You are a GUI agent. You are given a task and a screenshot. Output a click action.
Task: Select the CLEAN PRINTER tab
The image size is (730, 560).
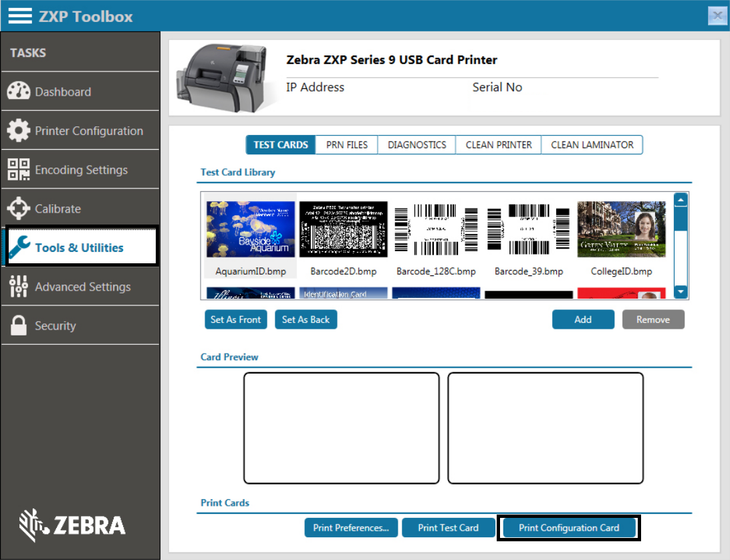499,145
